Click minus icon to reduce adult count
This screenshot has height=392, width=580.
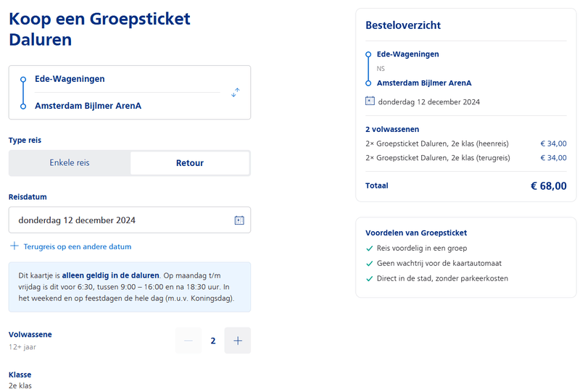click(188, 341)
